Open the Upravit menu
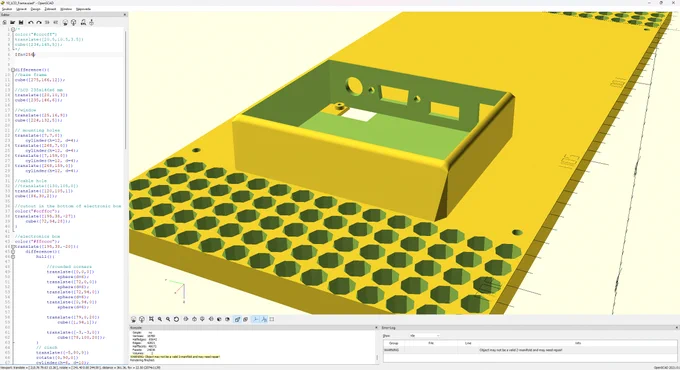This screenshot has width=680, height=370. click(21, 9)
